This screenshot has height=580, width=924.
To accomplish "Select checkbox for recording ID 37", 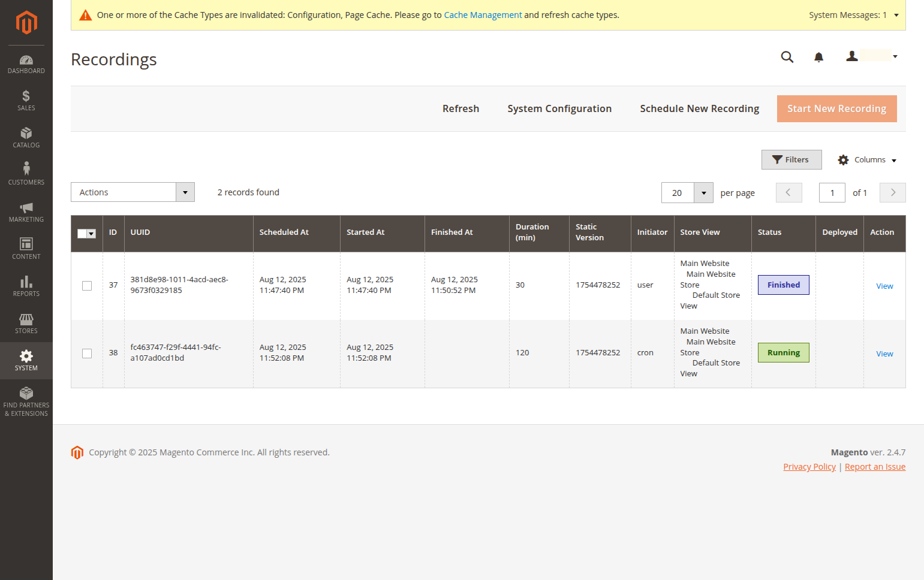I will 87,286.
